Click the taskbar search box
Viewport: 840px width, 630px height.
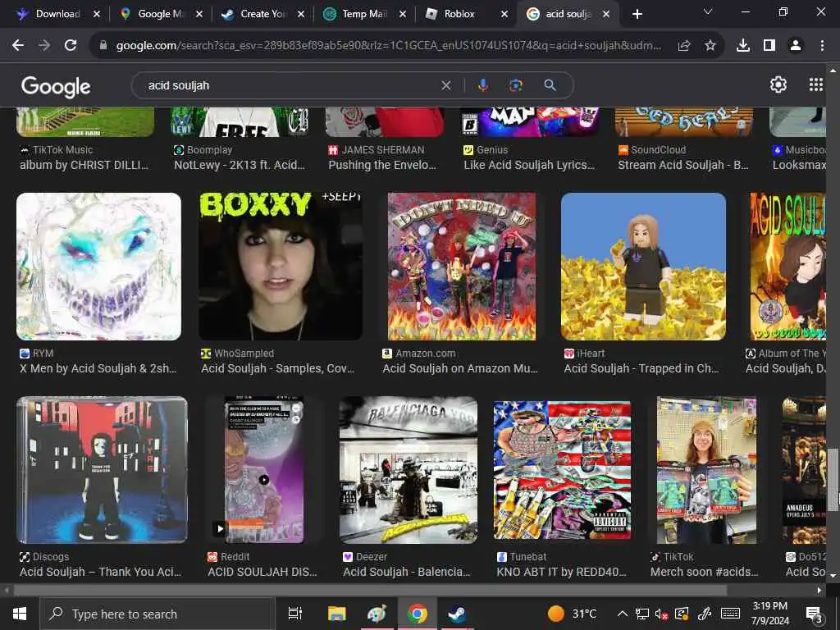tap(157, 614)
